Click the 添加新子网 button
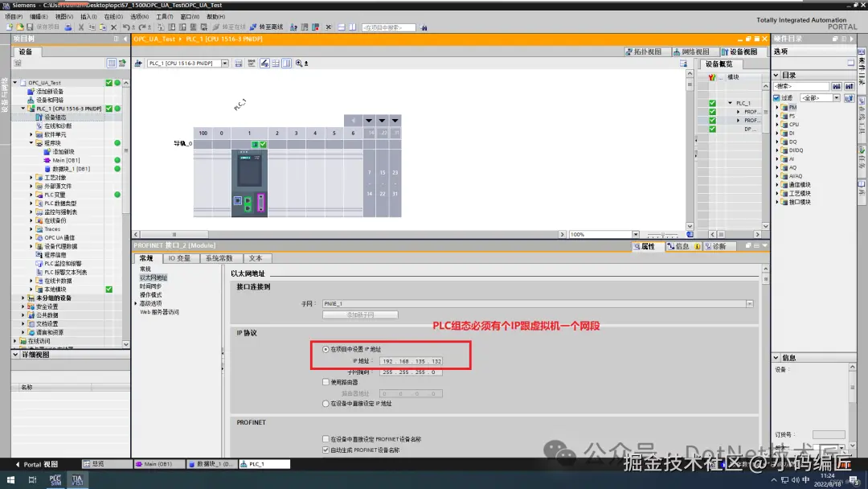868x489 pixels. coord(360,315)
